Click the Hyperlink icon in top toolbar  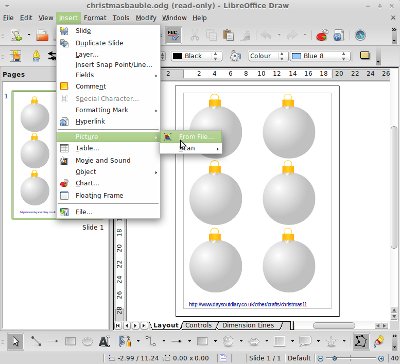click(x=338, y=35)
